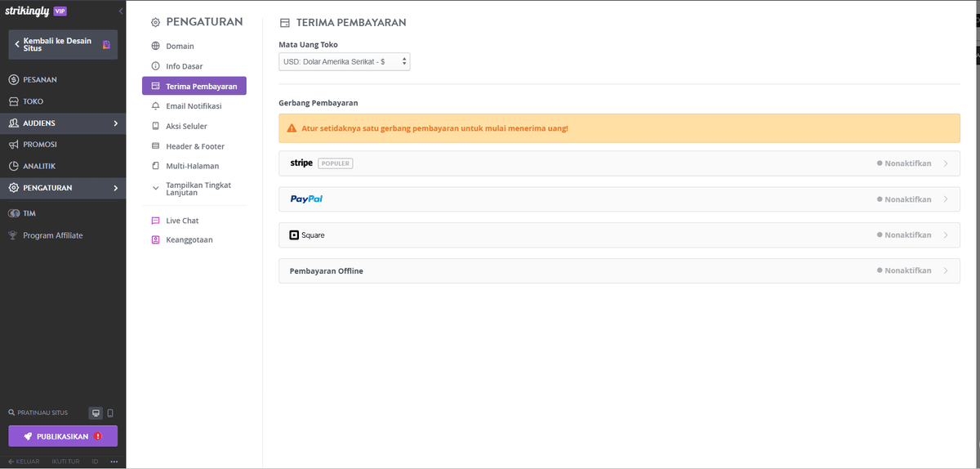Click the Keluar exit link

pyautogui.click(x=24, y=462)
